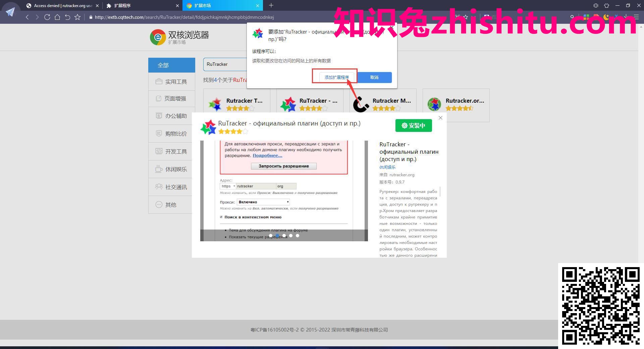Viewport: 644px width, 349px height.
Task: Open the home page icon
Action: (x=57, y=17)
